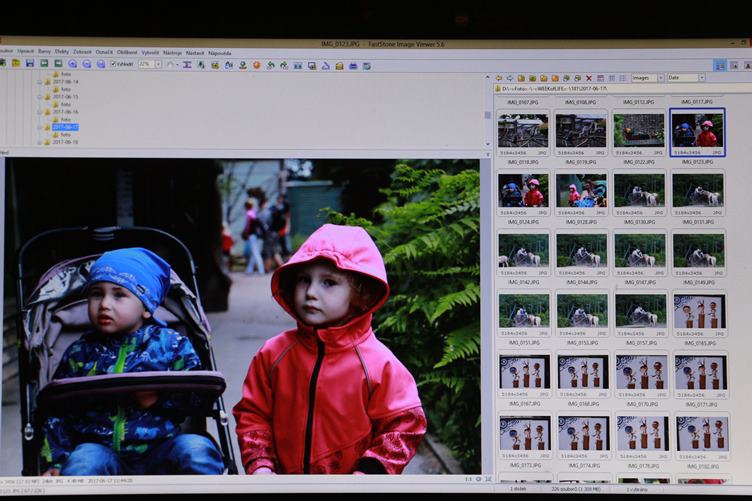This screenshot has width=752, height=501.
Task: Select the foto subfolder under 2017-06-17
Action: point(66,135)
